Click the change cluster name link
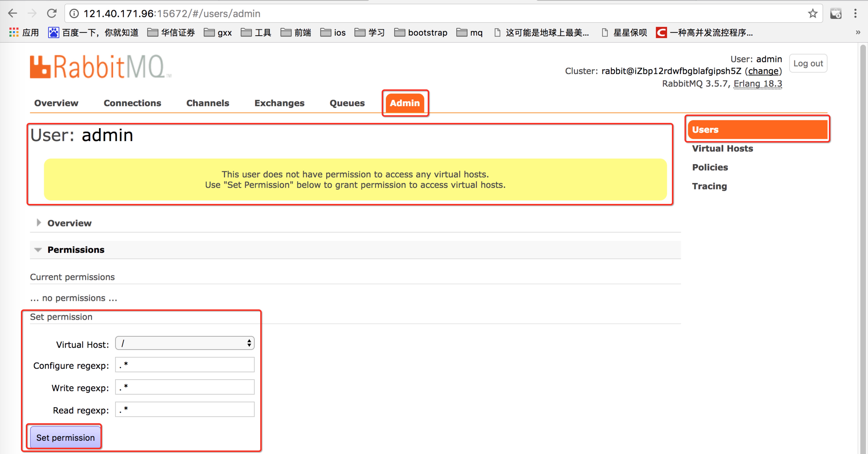 click(x=763, y=71)
